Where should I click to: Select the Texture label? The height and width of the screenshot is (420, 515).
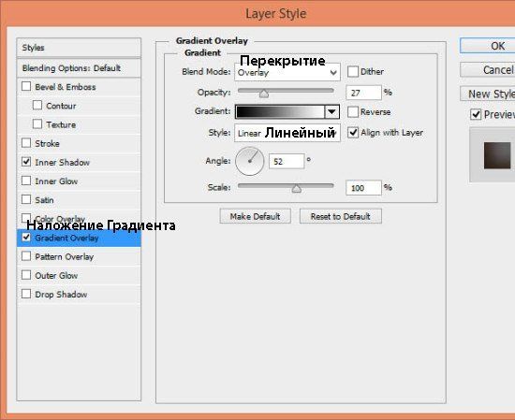pyautogui.click(x=61, y=125)
